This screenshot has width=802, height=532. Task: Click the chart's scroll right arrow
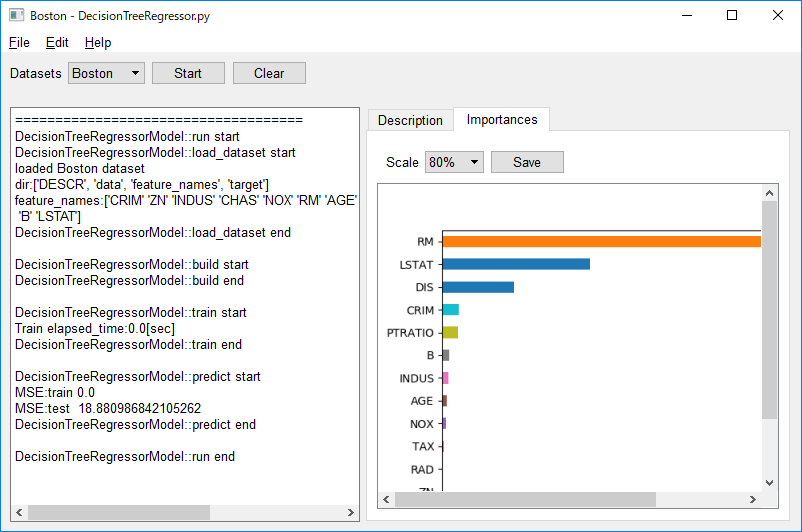tap(753, 499)
